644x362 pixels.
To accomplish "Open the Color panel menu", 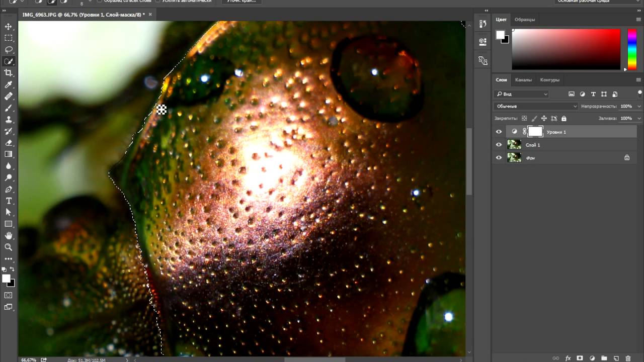I will [x=638, y=20].
